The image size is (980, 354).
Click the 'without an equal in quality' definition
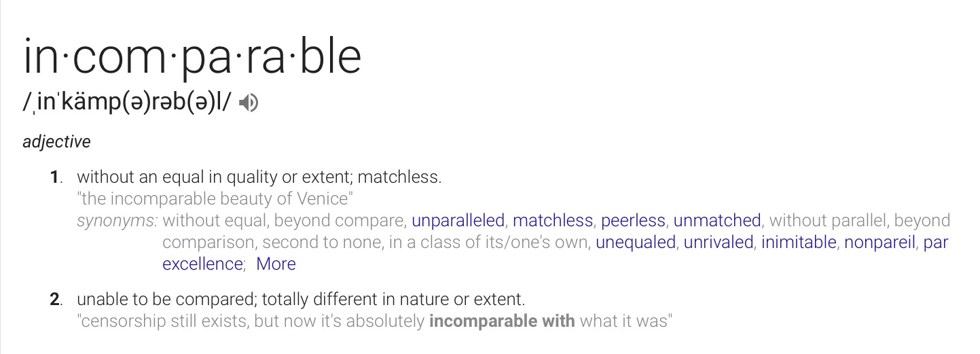tap(259, 178)
